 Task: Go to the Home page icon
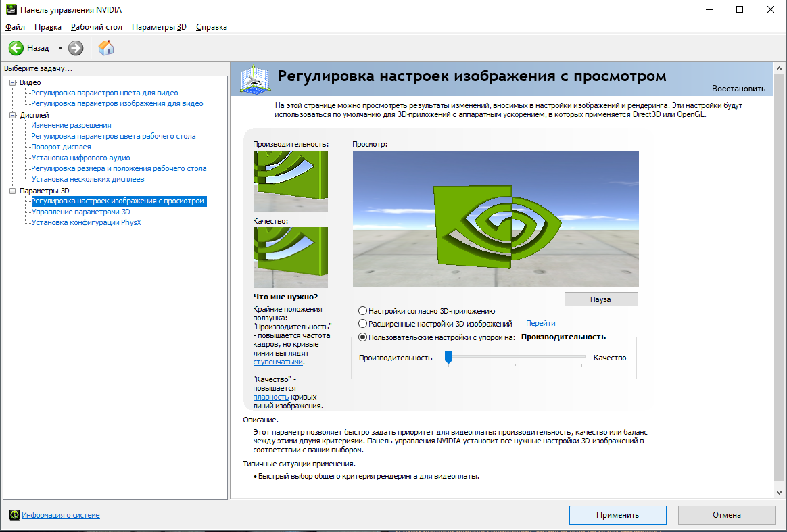(x=106, y=48)
